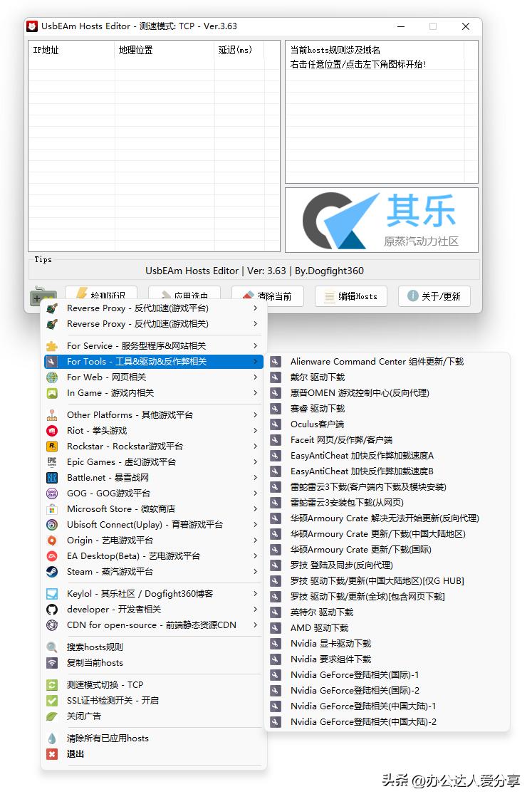The height and width of the screenshot is (799, 532).
Task: Click the 其乐 community banner image
Action: (x=382, y=220)
